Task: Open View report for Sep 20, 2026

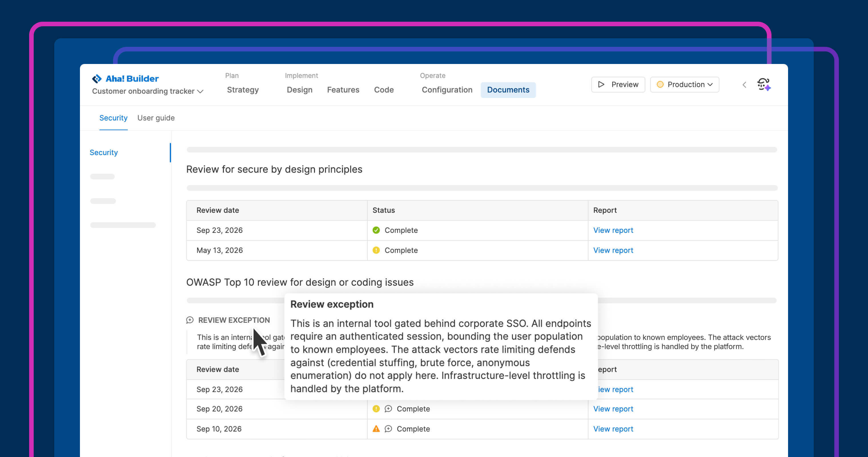Action: click(x=613, y=408)
